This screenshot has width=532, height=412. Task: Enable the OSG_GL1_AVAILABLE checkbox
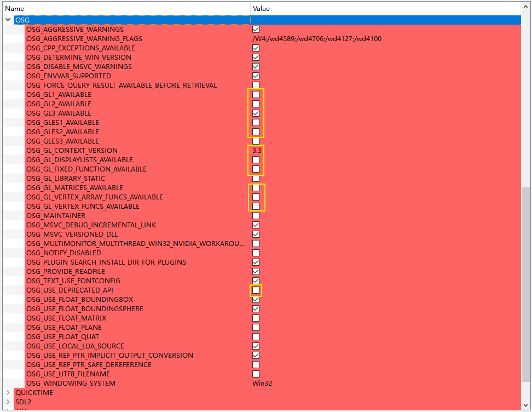tap(256, 95)
